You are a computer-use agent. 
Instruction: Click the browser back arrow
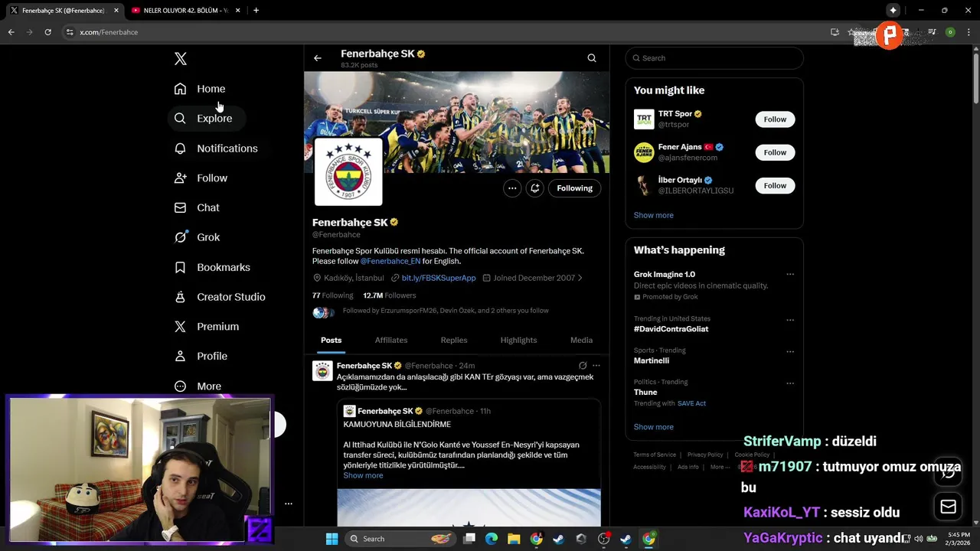(11, 32)
